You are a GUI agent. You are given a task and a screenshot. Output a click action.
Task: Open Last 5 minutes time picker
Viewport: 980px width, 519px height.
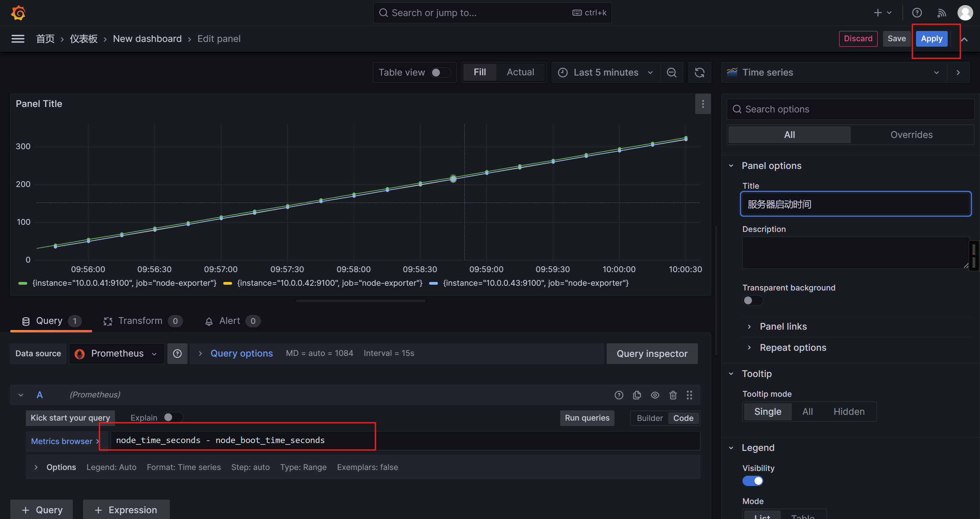click(x=606, y=72)
